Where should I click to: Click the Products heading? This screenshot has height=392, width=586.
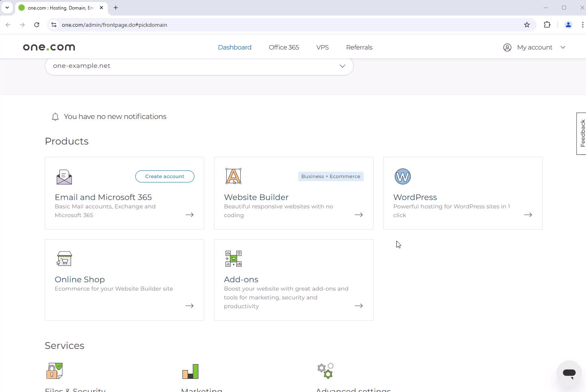tap(67, 141)
